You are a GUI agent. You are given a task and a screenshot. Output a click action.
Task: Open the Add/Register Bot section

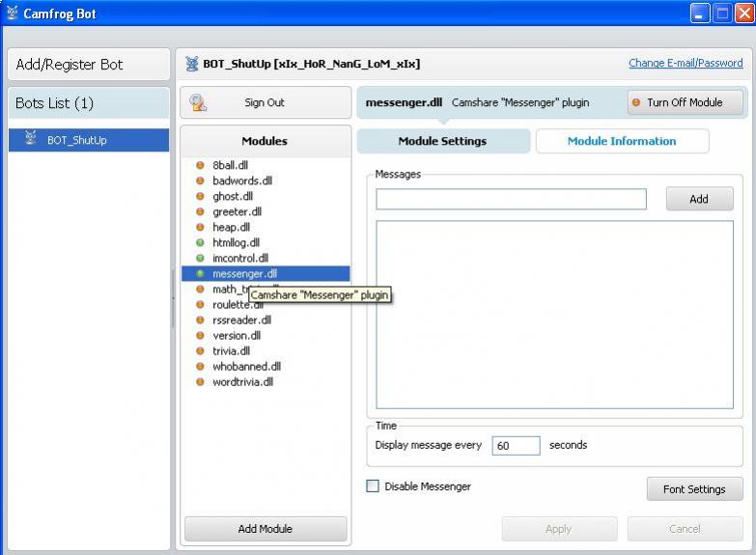click(x=89, y=64)
